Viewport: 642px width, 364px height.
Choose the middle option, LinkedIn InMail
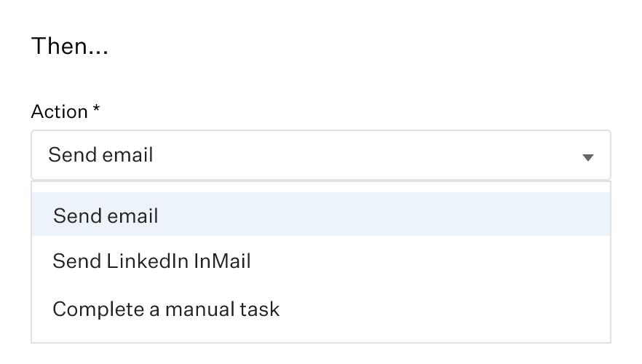tap(151, 261)
